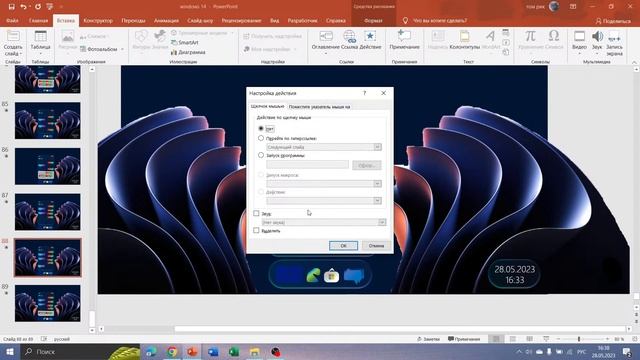The height and width of the screenshot is (360, 640).
Task: Click the Создать слайд (New Slide) icon
Action: (x=13, y=36)
